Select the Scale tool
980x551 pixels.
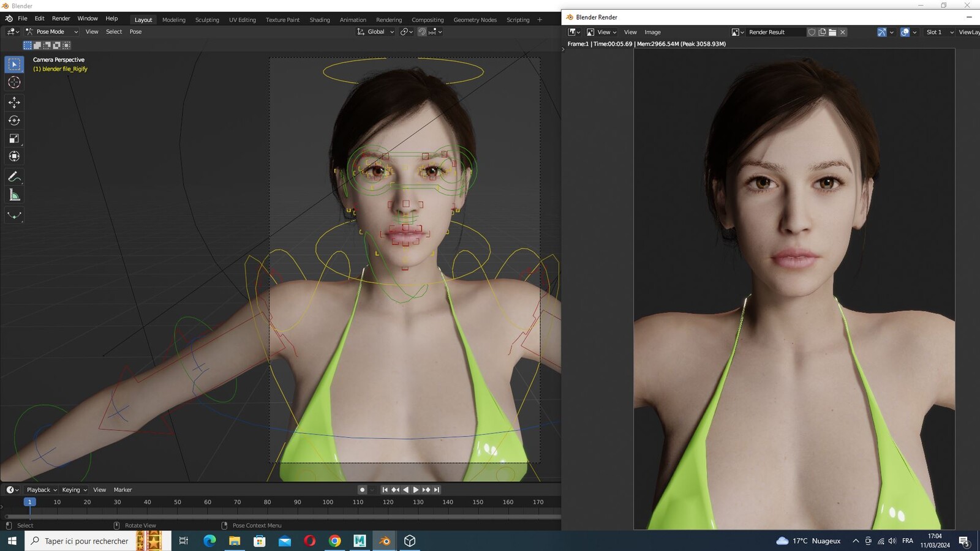pos(14,138)
